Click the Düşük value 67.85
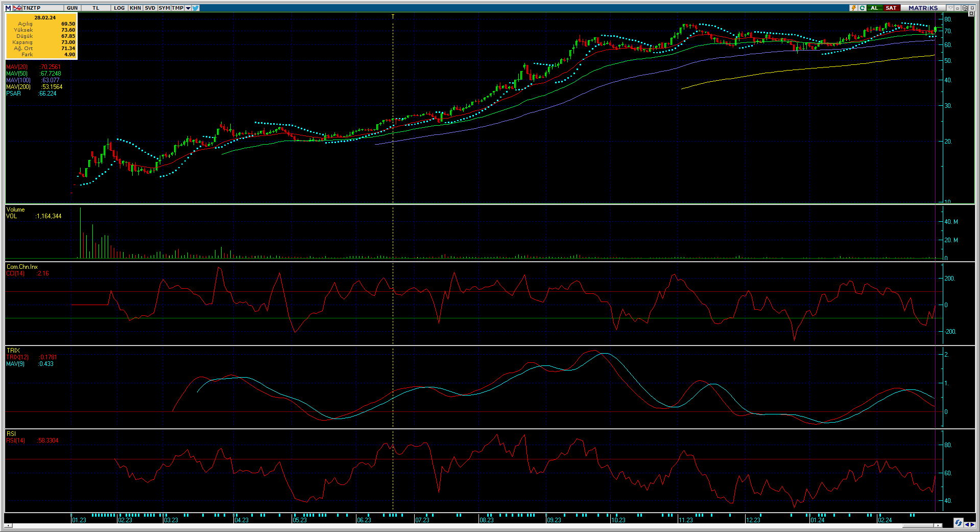 click(x=68, y=36)
